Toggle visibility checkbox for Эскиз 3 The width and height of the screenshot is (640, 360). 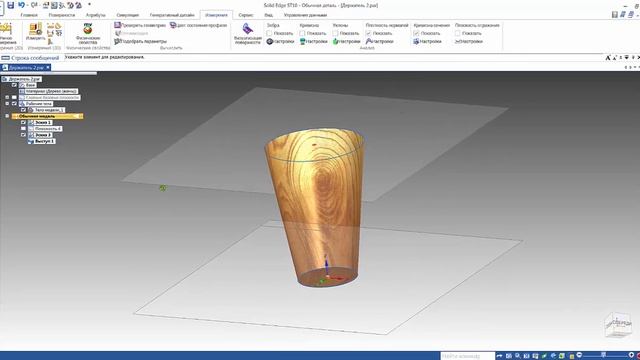[x=23, y=135]
